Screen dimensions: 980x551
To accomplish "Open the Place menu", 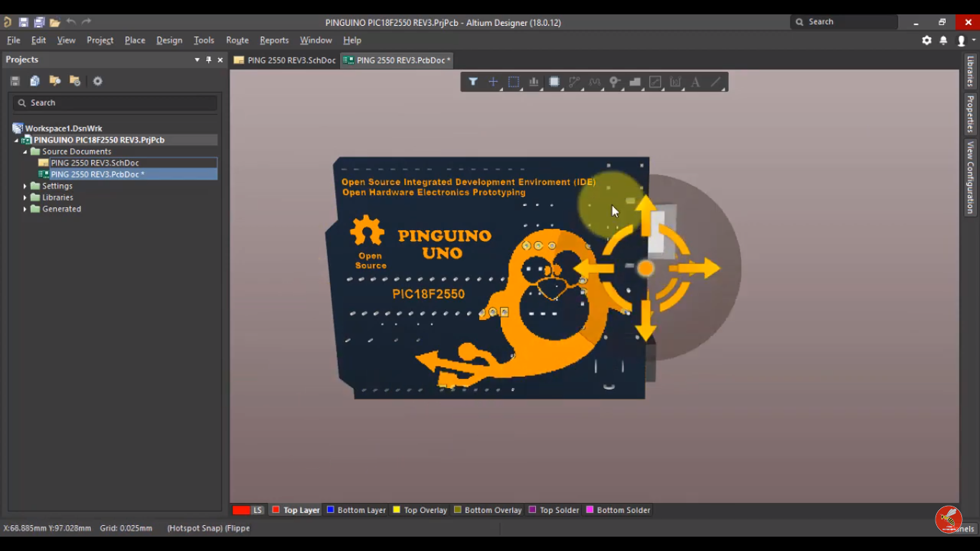I will (x=135, y=40).
